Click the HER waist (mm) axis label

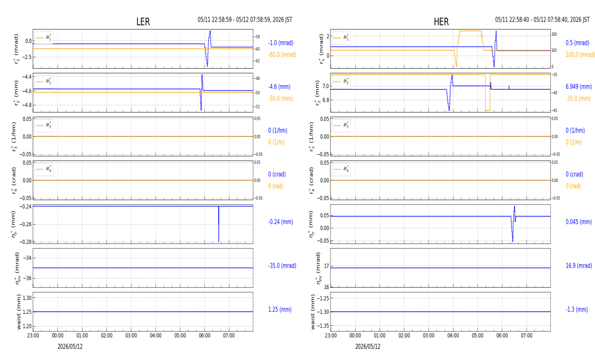pos(313,312)
